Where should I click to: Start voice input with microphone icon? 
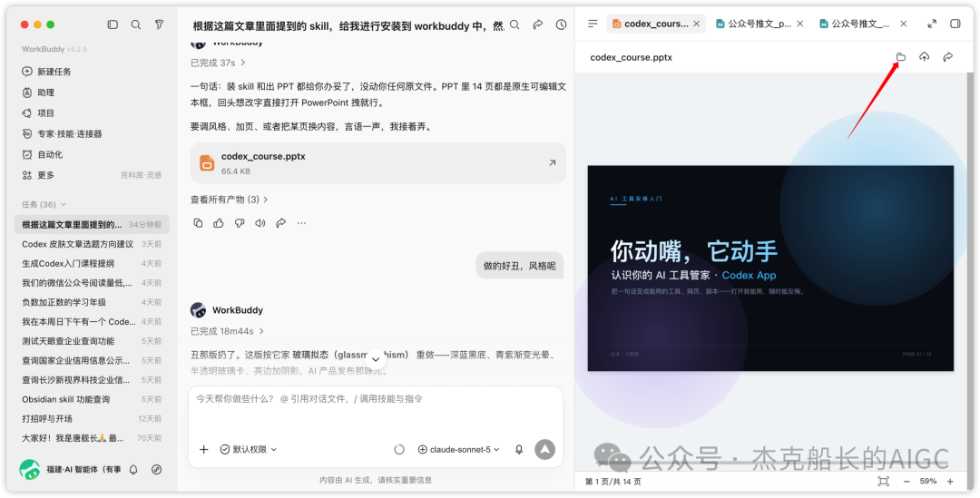(x=519, y=449)
